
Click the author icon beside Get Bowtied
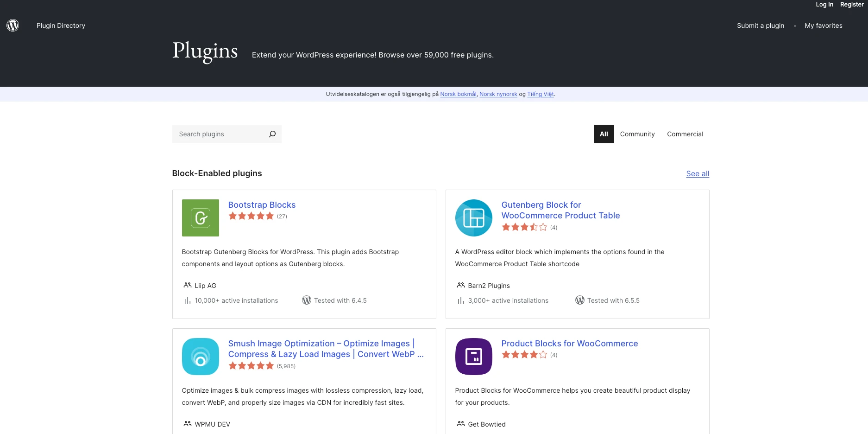pyautogui.click(x=461, y=424)
